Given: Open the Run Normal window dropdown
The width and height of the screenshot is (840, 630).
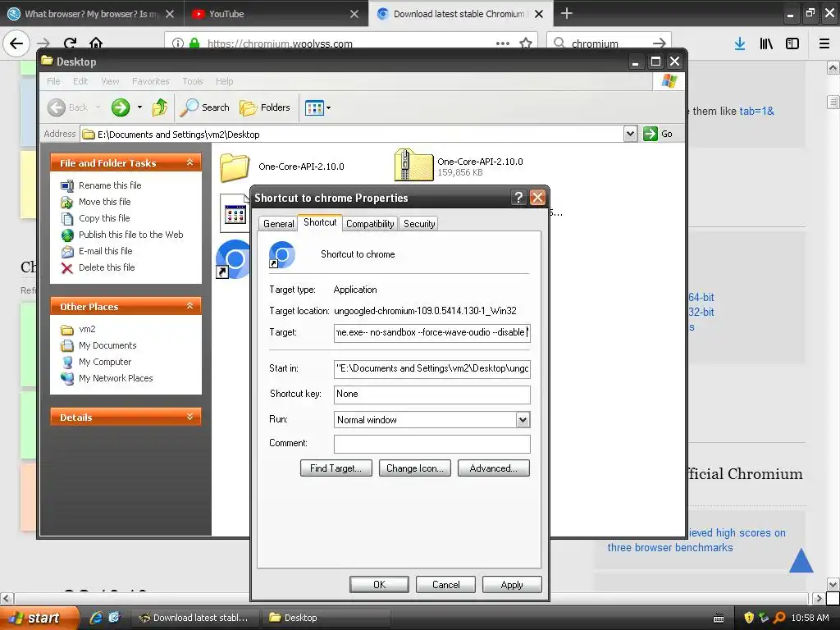Looking at the screenshot, I should [x=523, y=420].
